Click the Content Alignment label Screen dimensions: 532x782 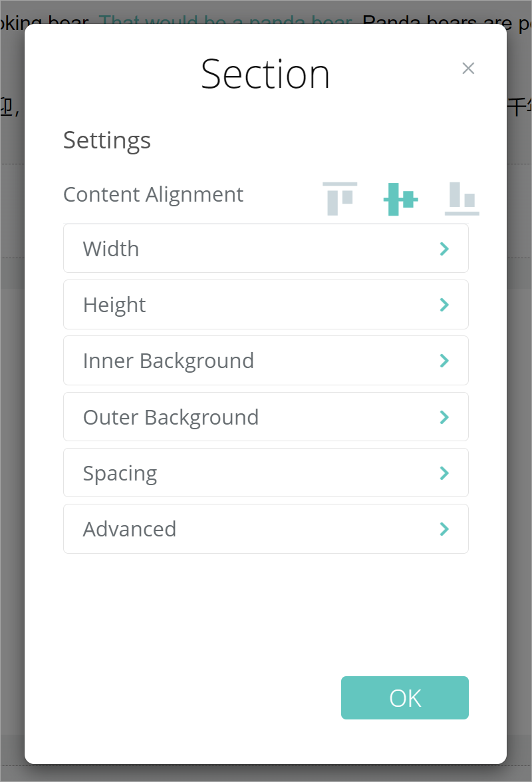153,194
